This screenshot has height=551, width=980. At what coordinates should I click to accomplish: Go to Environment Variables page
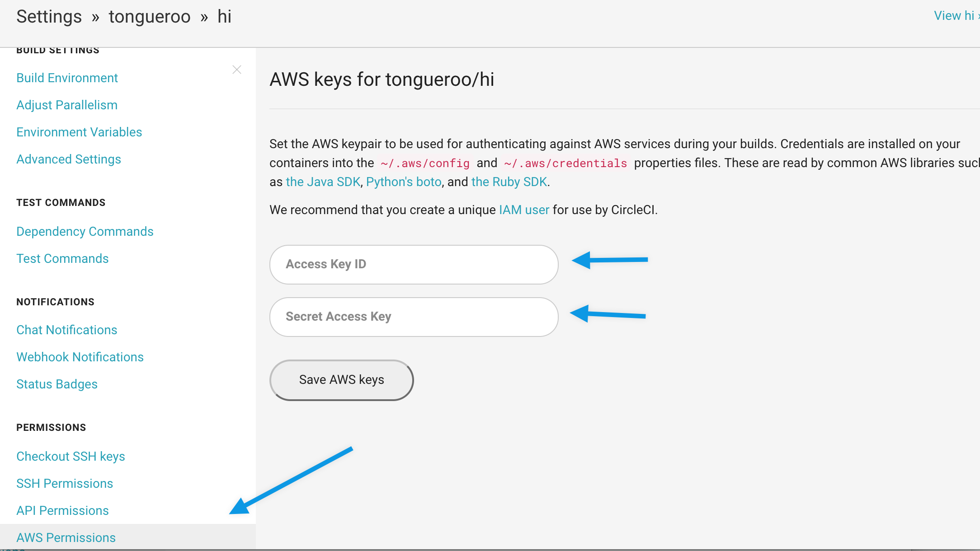[x=79, y=132]
